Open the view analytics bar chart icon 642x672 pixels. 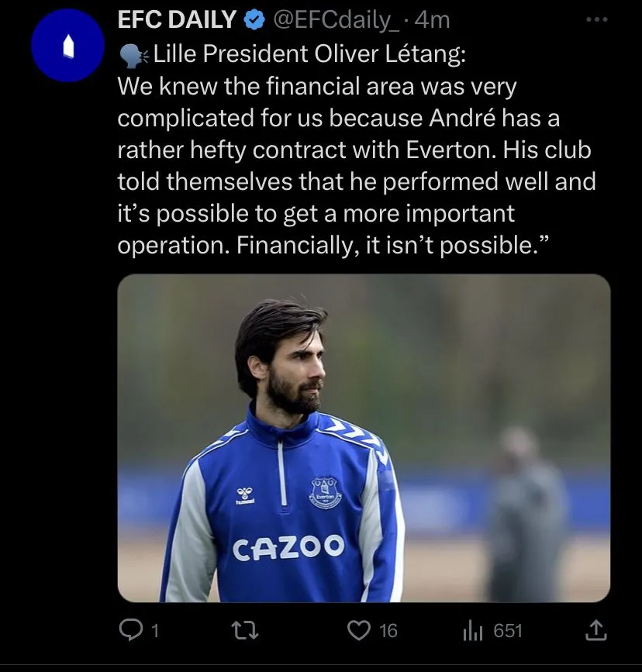coord(472,631)
